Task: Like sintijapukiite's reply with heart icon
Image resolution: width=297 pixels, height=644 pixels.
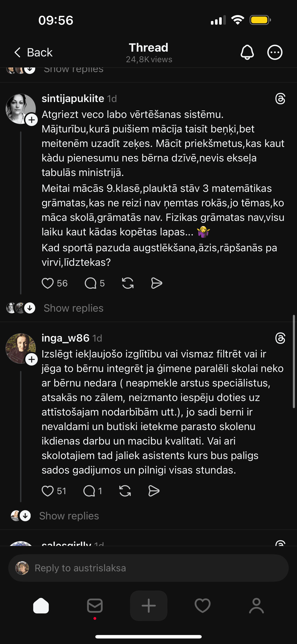Action: [47, 283]
